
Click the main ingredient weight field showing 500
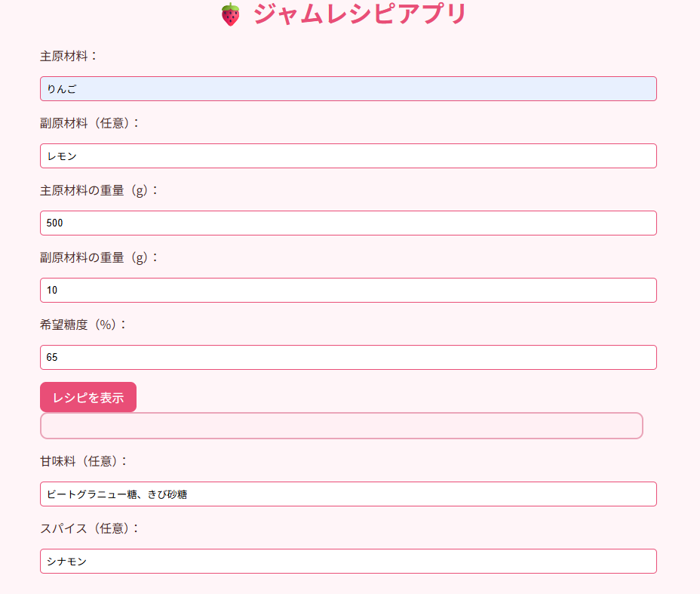click(x=348, y=223)
